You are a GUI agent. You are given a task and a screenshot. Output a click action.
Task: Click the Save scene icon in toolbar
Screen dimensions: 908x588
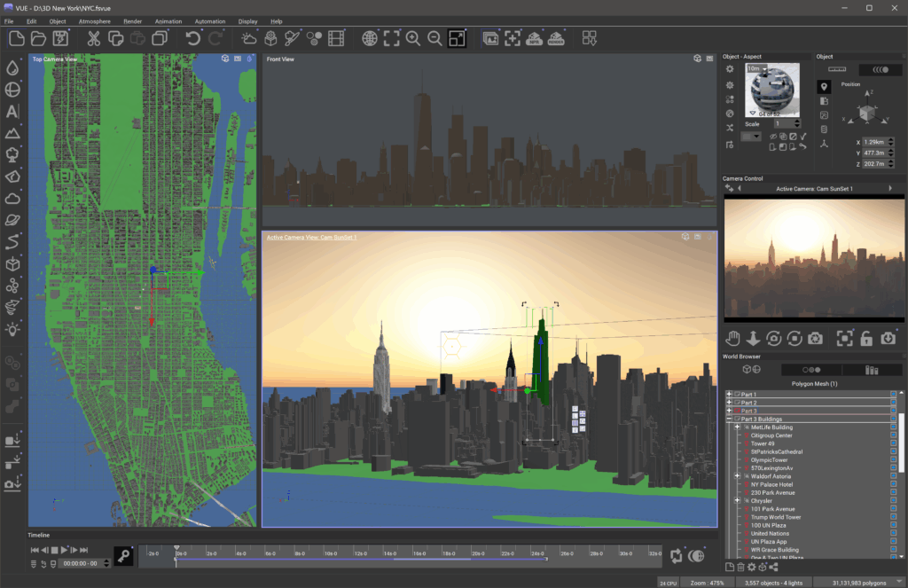[60, 38]
